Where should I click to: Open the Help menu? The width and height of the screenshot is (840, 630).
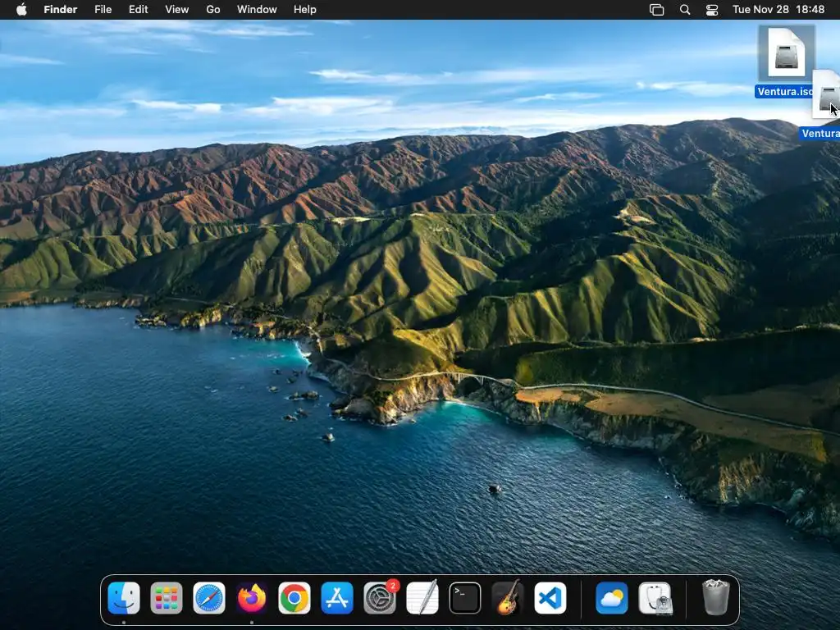click(x=305, y=10)
